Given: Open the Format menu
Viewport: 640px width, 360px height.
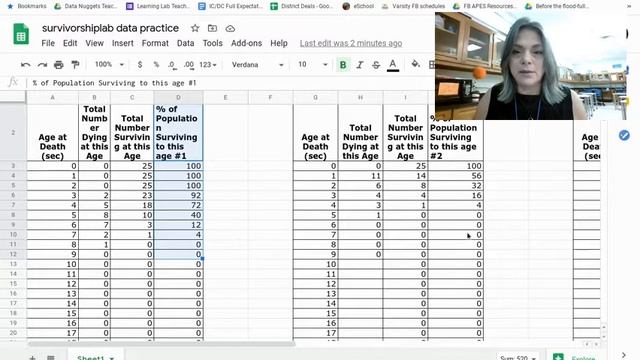Looking at the screenshot, I should (155, 43).
